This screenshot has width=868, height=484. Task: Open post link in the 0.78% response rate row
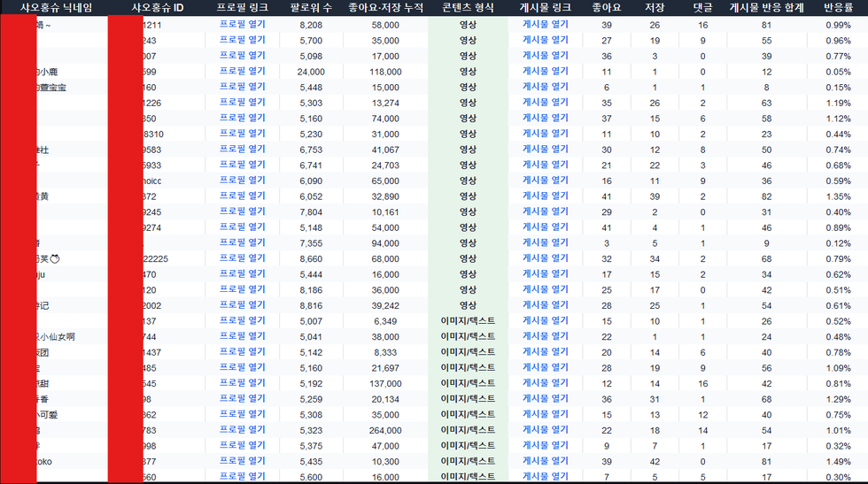pos(546,352)
